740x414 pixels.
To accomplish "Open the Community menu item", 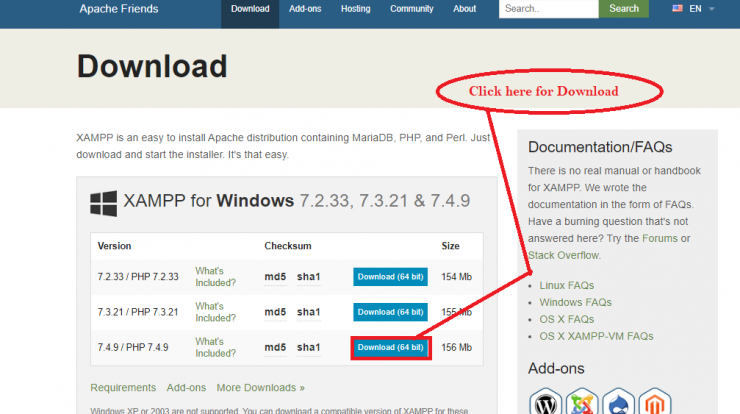I will (x=412, y=9).
